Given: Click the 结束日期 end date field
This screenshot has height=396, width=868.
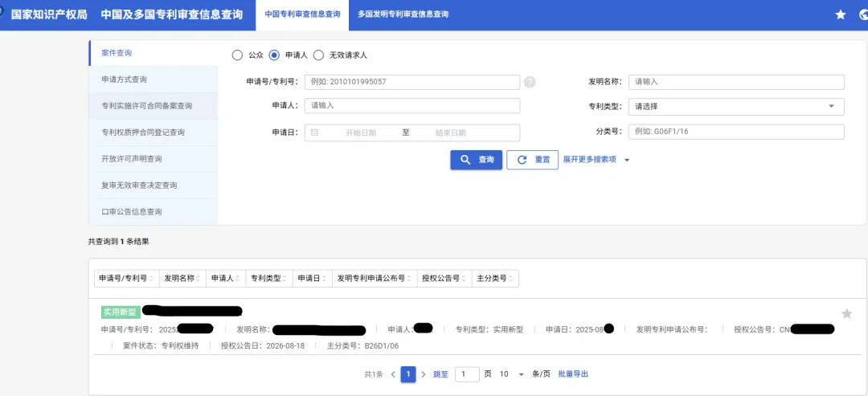Looking at the screenshot, I should pos(451,133).
